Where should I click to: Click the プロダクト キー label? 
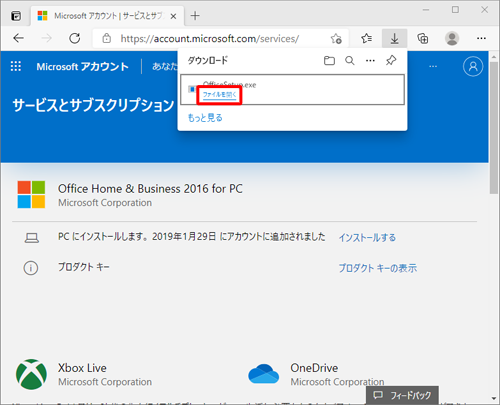click(x=84, y=267)
